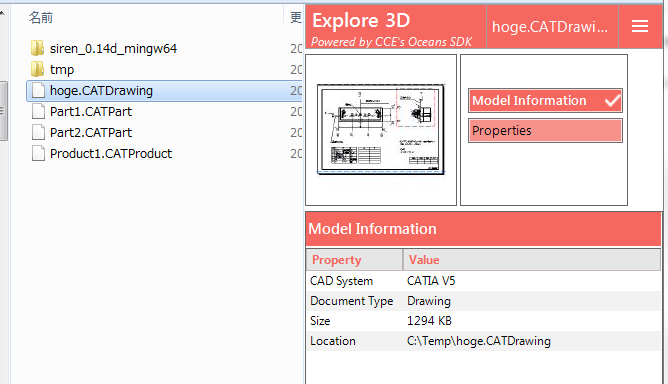This screenshot has height=384, width=668.
Task: Click the C:\Temp\hoge.CATDrawing location value
Action: pos(479,341)
